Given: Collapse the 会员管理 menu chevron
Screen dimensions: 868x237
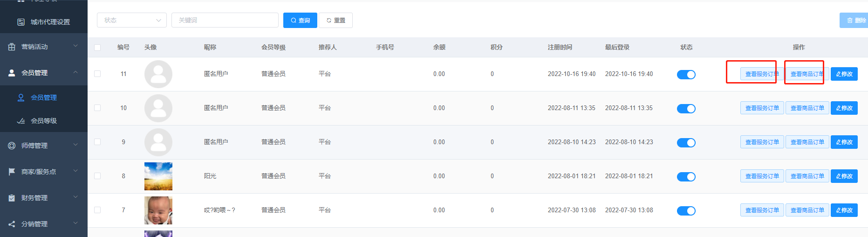Looking at the screenshot, I should pos(75,72).
